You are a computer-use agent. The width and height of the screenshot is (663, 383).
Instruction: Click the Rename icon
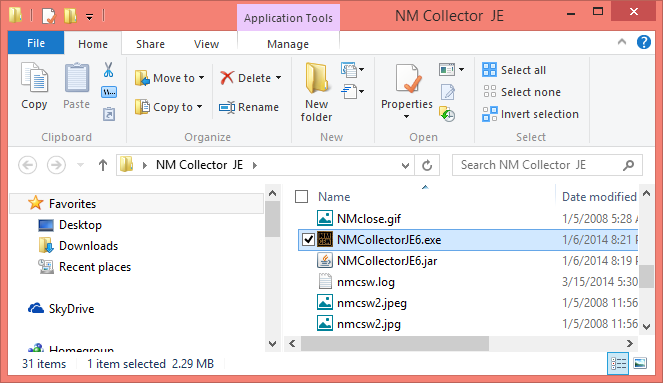(227, 107)
